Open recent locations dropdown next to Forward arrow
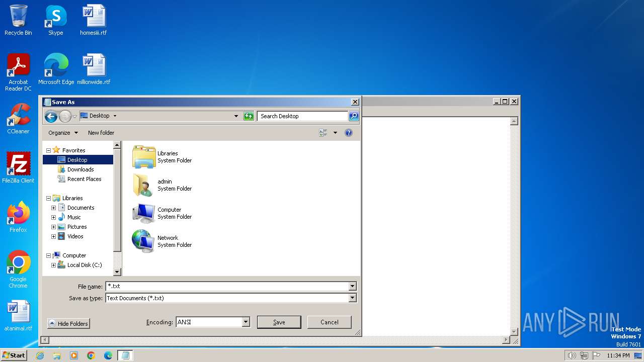Screen dimensions: 644x362 [75, 117]
